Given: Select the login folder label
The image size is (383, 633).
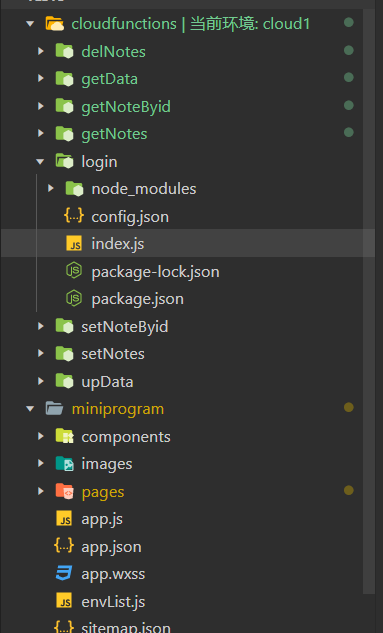Looking at the screenshot, I should [99, 162].
